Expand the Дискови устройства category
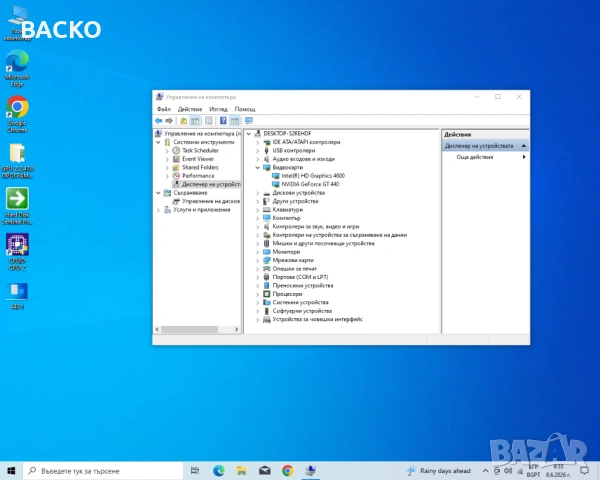Viewport: 600px width, 480px height. click(258, 193)
